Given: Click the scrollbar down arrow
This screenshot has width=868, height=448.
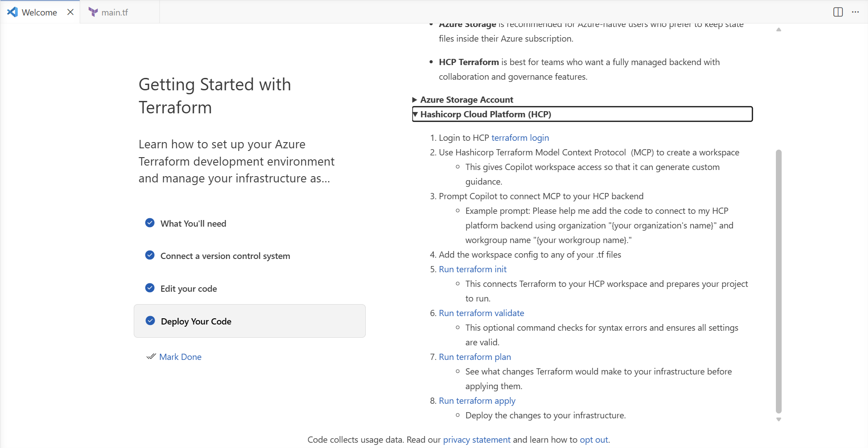Looking at the screenshot, I should [779, 419].
